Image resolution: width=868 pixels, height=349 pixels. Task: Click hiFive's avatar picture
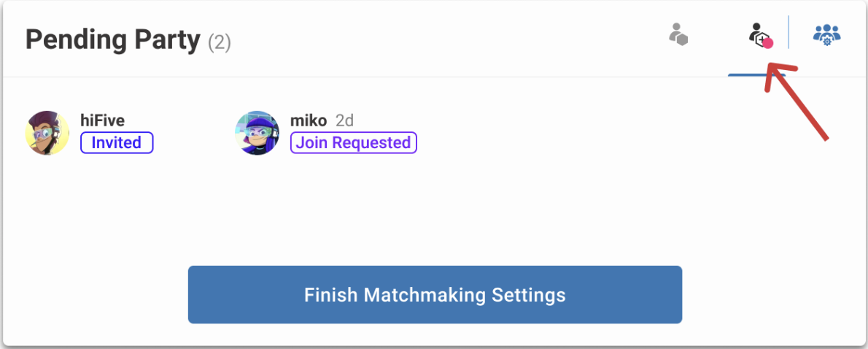tap(47, 133)
